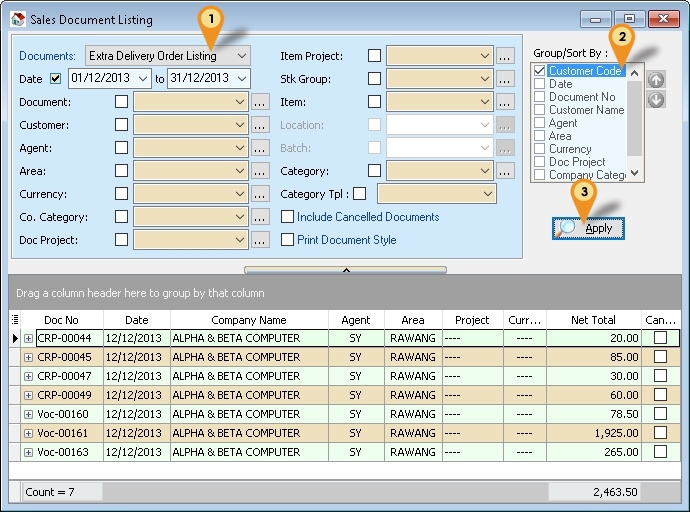Tick the Print Document Style checkbox

[288, 240]
